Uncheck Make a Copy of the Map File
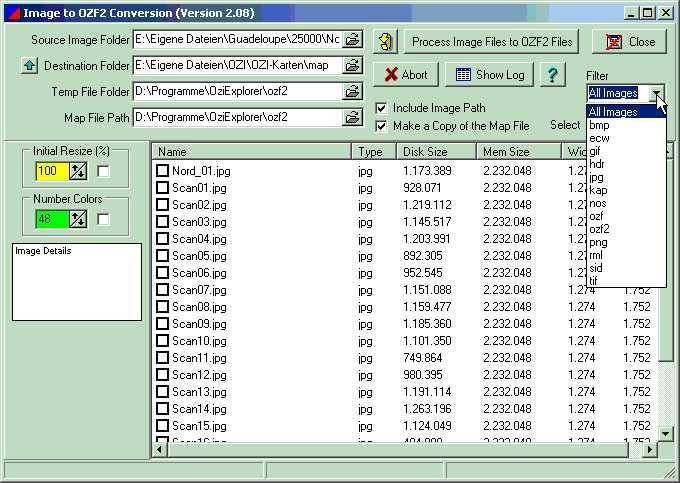Viewport: 680px width, 483px height. 381,126
